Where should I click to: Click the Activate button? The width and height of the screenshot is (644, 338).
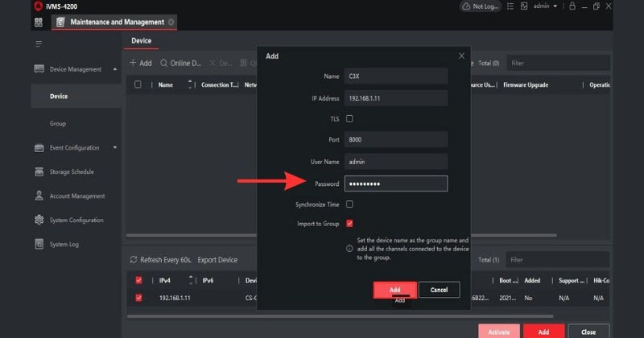tap(499, 332)
